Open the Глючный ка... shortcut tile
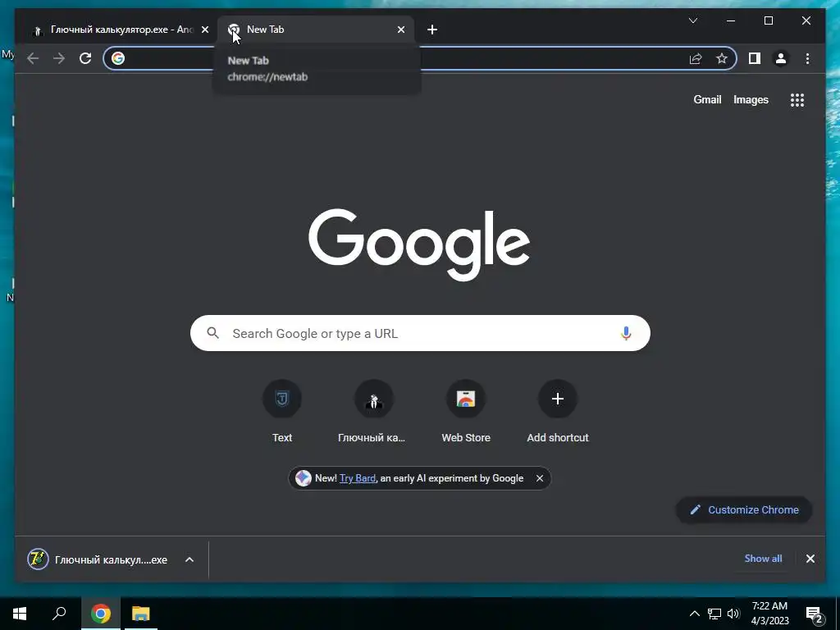The width and height of the screenshot is (840, 630). click(x=373, y=412)
